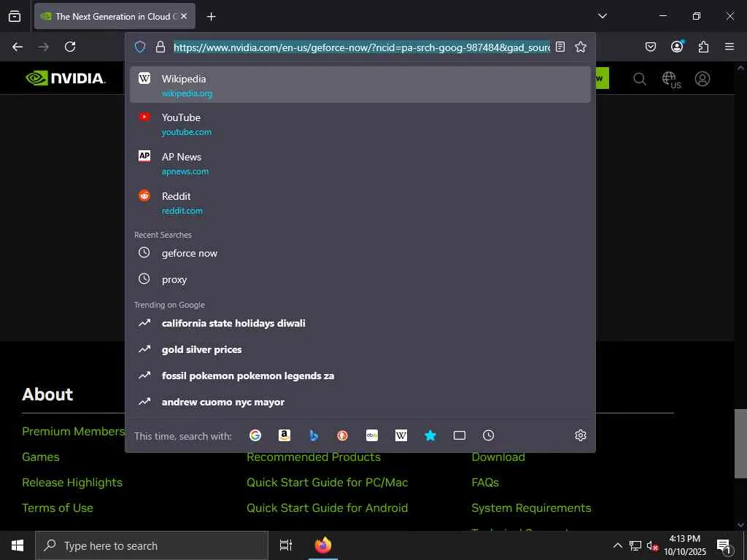Screen dimensions: 747x560
Task: Open network tray icon
Action: click(635, 545)
